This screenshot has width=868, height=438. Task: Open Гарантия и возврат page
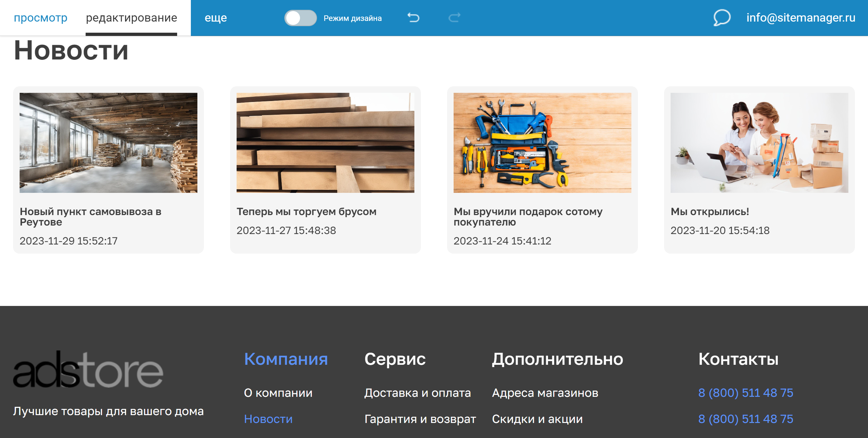tap(420, 419)
